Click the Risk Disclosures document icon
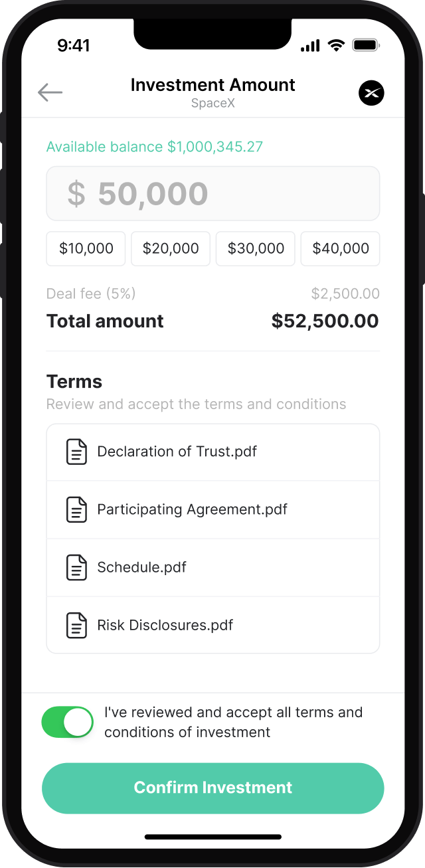The height and width of the screenshot is (868, 425). click(x=76, y=625)
